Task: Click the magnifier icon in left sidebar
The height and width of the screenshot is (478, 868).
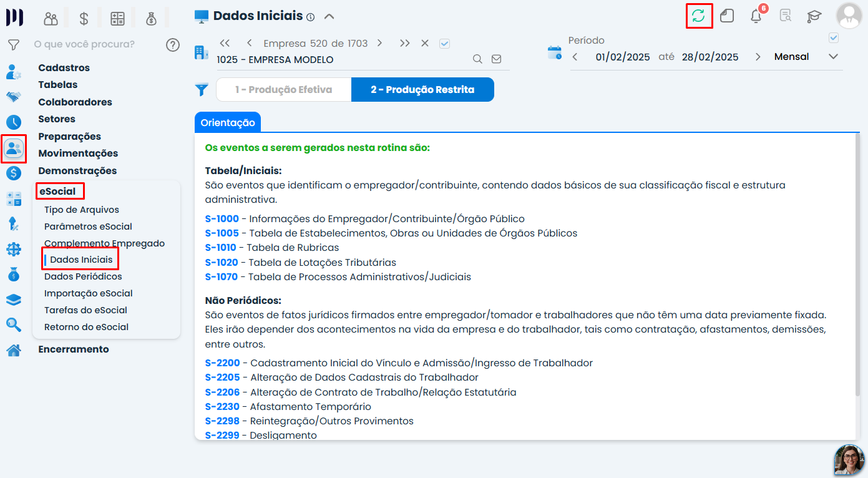Action: 13,324
